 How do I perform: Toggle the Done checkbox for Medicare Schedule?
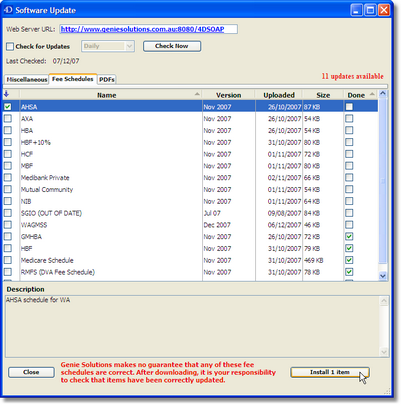click(x=349, y=260)
